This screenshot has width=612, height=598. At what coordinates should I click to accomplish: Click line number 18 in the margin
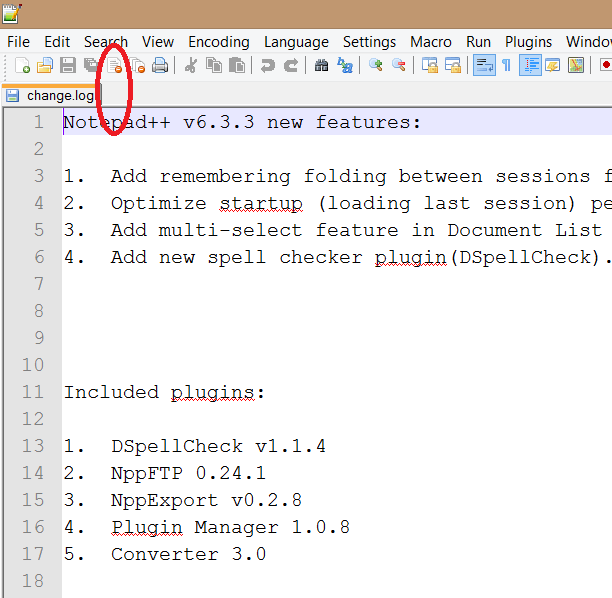pyautogui.click(x=33, y=581)
